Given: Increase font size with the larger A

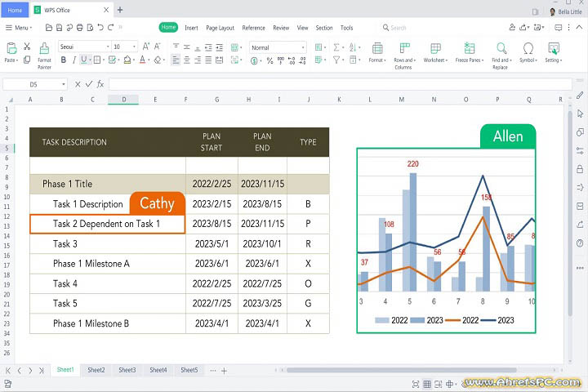Looking at the screenshot, I should [146, 47].
